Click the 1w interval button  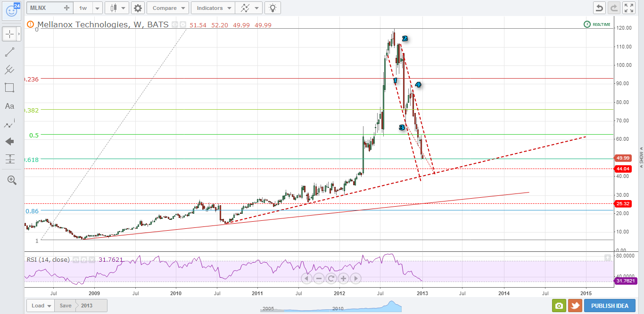click(83, 8)
